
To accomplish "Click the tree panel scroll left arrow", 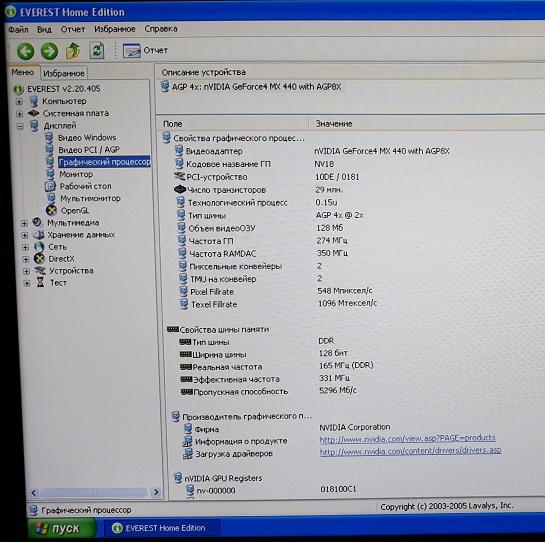I will pos(34,493).
